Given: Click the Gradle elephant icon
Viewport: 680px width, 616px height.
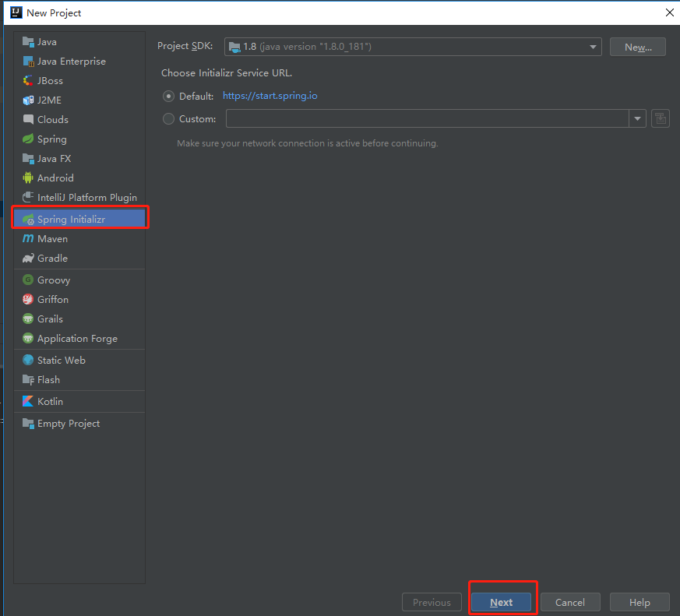Looking at the screenshot, I should 28,259.
